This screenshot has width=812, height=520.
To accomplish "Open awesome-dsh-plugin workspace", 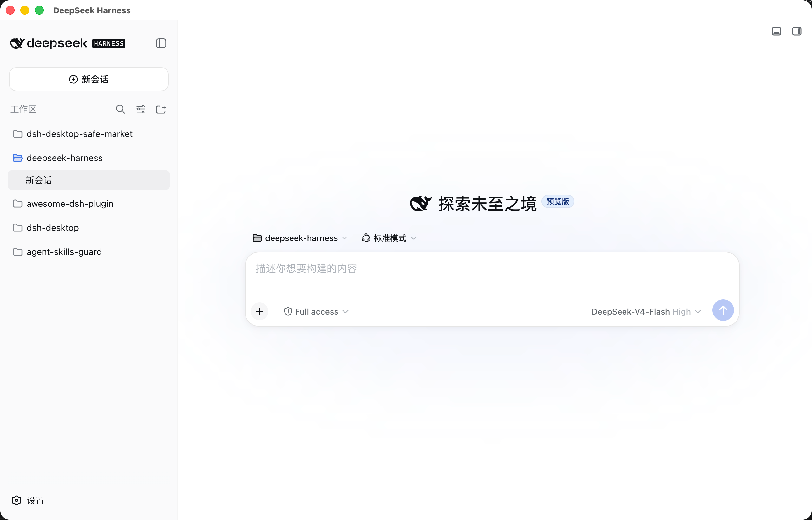I will [x=88, y=204].
